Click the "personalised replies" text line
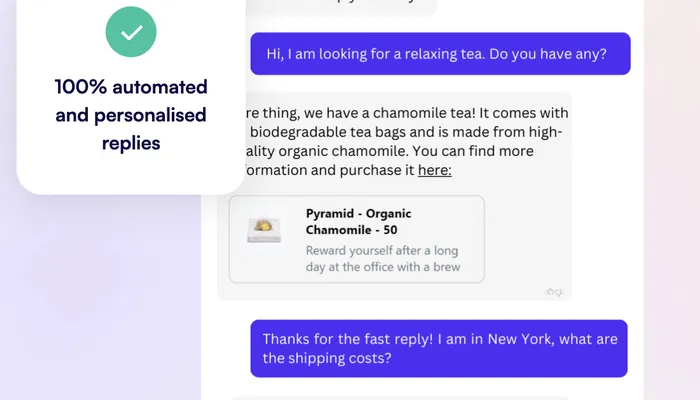This screenshot has height=400, width=700. pyautogui.click(x=131, y=129)
